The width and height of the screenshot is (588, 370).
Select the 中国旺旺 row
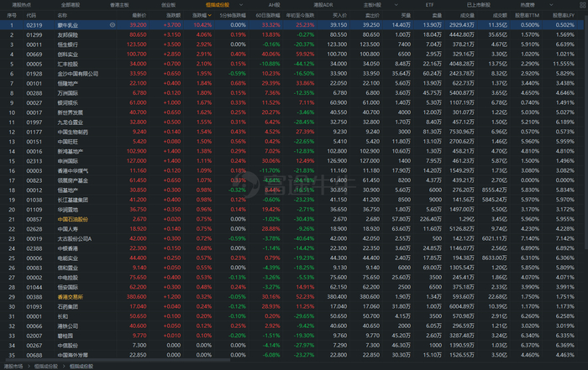(x=292, y=142)
